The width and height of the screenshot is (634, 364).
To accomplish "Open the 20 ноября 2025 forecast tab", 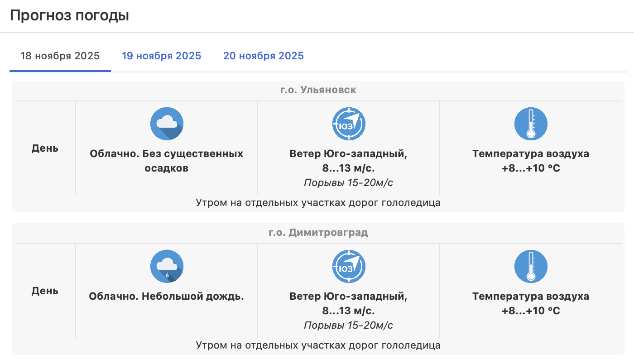I will coord(264,56).
